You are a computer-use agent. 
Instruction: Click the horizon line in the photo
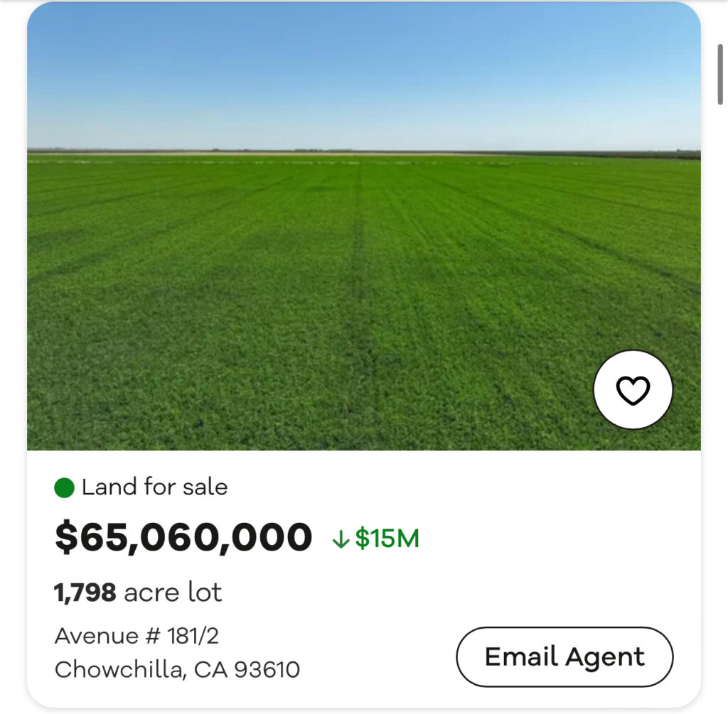pos(355,151)
